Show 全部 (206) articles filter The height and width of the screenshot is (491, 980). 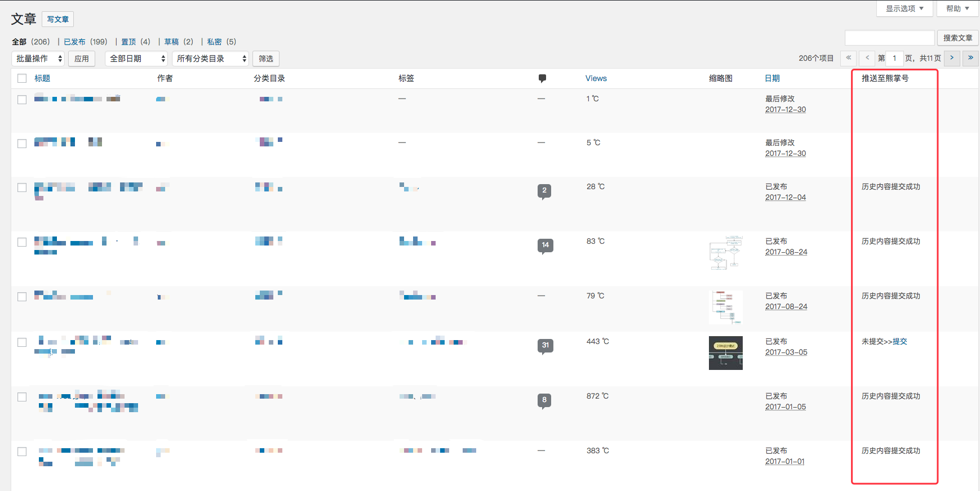coord(31,42)
